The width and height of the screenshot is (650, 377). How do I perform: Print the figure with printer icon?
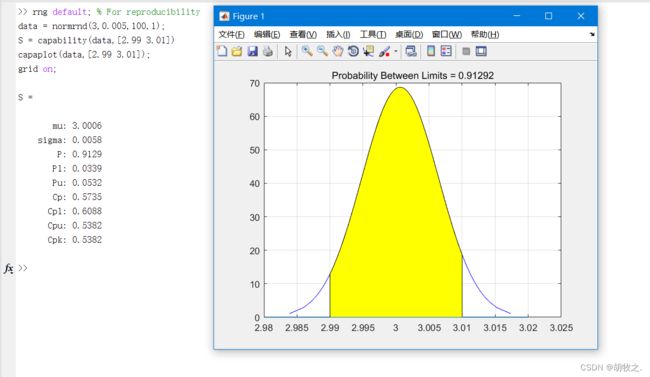[268, 51]
